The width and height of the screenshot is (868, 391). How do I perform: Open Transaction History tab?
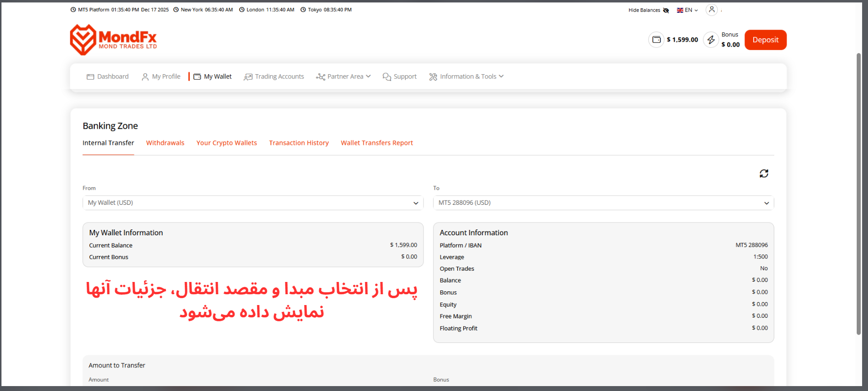299,143
